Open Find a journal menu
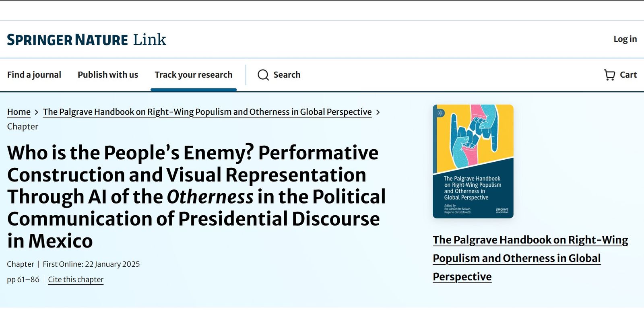The height and width of the screenshot is (311, 644). [34, 75]
